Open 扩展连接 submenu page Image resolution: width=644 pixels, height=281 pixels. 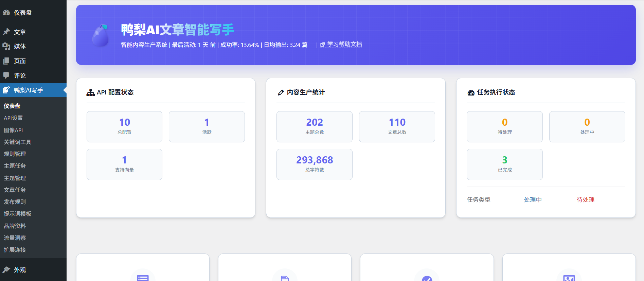click(33, 250)
